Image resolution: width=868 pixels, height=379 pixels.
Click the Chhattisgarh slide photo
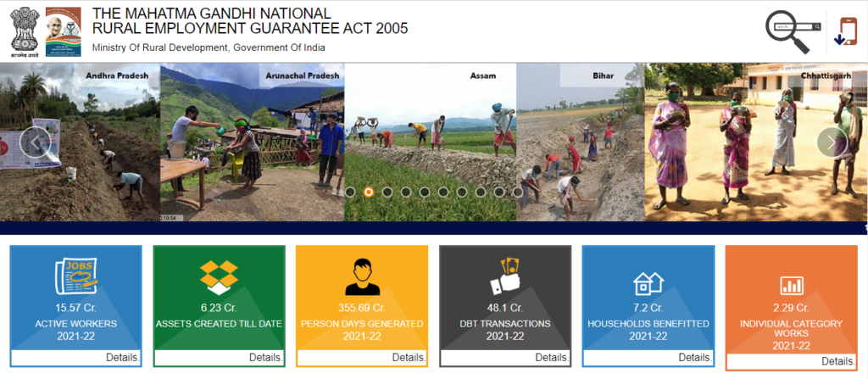click(x=756, y=142)
